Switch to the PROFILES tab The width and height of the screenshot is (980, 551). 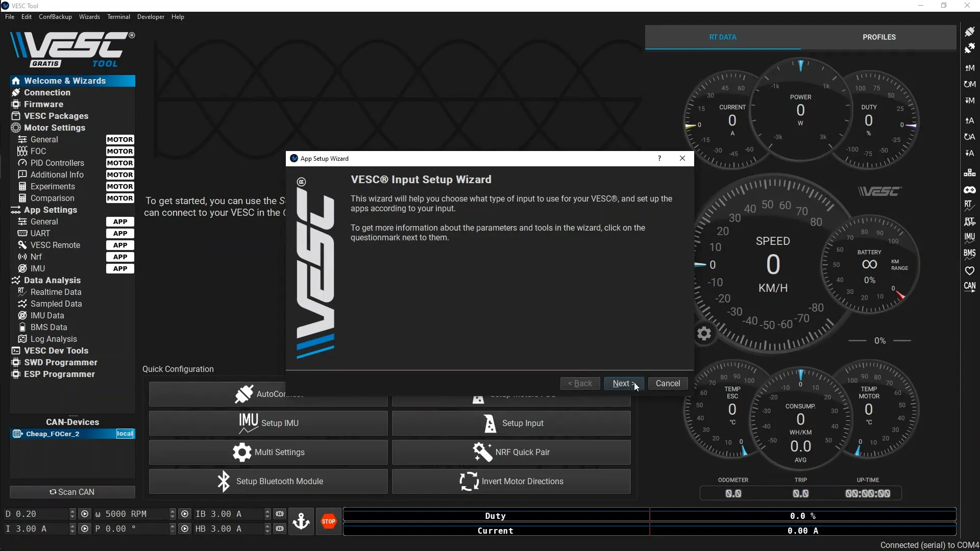point(878,37)
